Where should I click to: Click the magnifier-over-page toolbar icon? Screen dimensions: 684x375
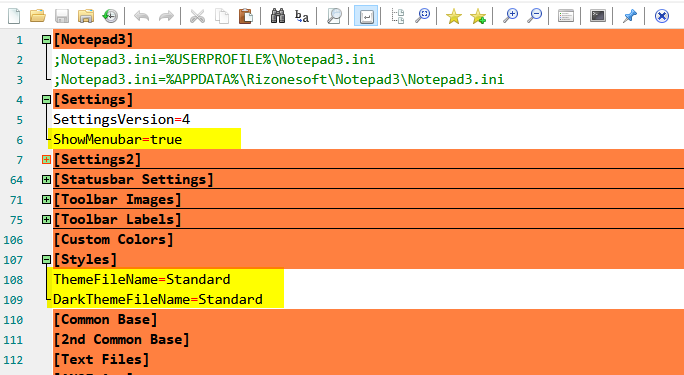(x=334, y=16)
